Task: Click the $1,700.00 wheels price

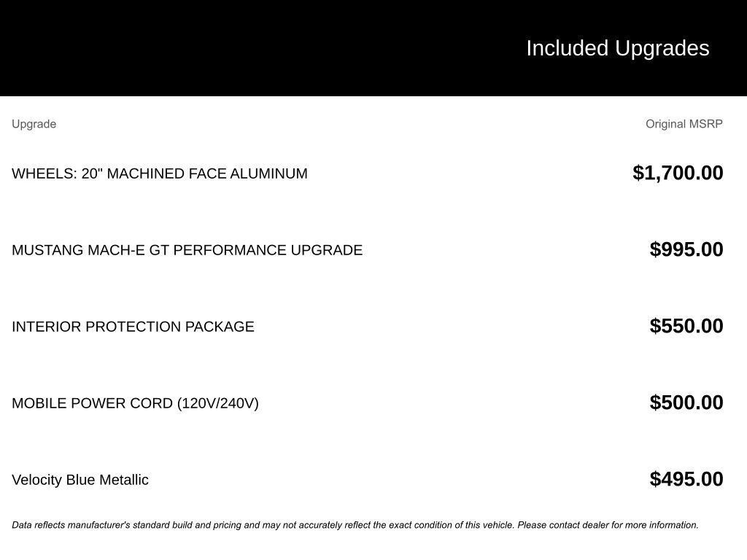Action: pos(678,173)
